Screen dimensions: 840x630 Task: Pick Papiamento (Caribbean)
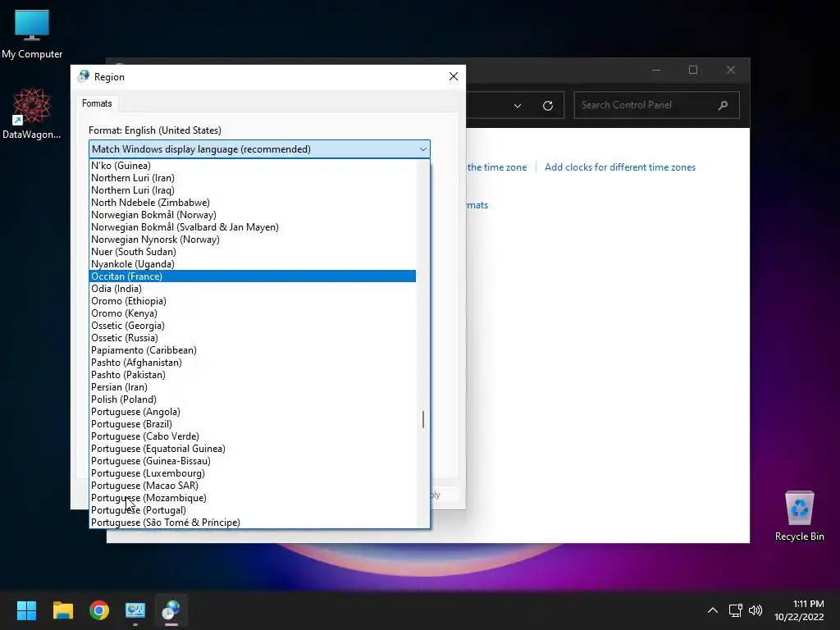253,350
